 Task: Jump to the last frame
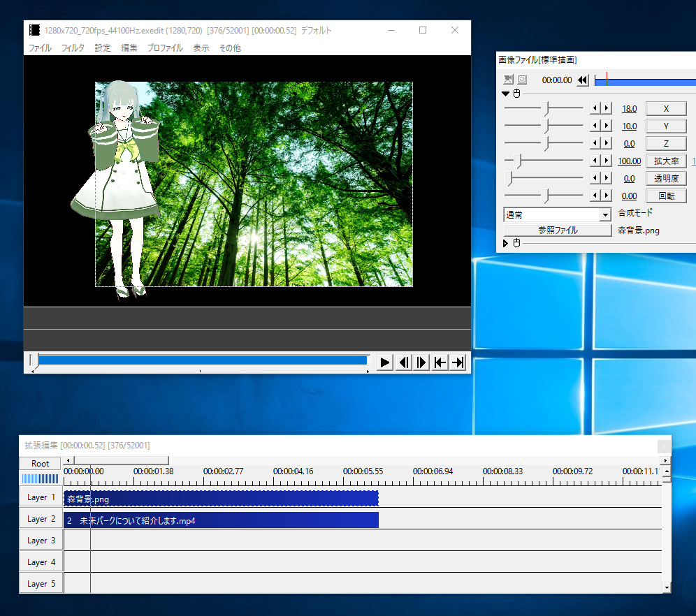[458, 362]
